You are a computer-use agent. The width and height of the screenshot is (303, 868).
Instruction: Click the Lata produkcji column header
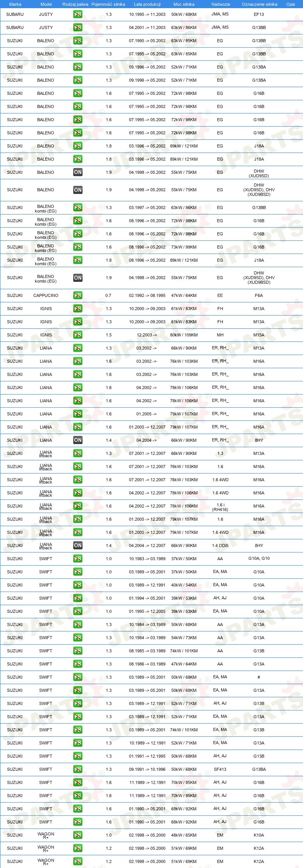coord(147,4)
